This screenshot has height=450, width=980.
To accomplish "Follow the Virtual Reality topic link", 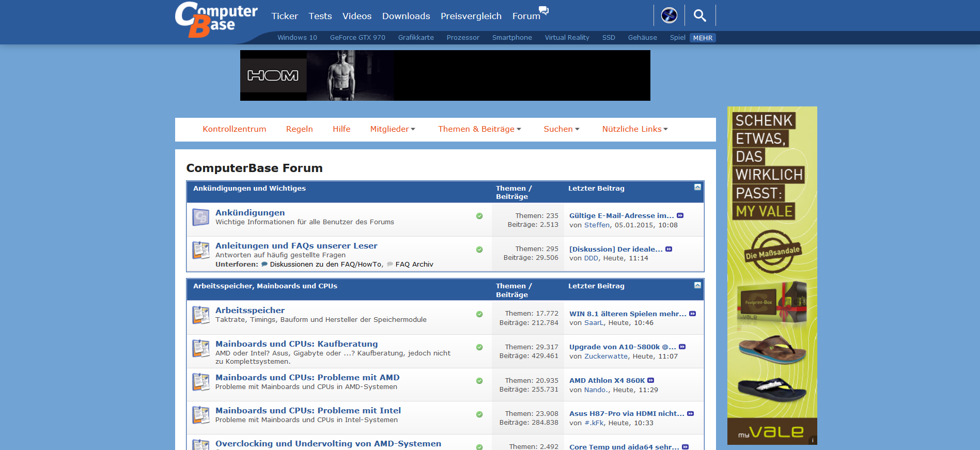I will (x=567, y=38).
